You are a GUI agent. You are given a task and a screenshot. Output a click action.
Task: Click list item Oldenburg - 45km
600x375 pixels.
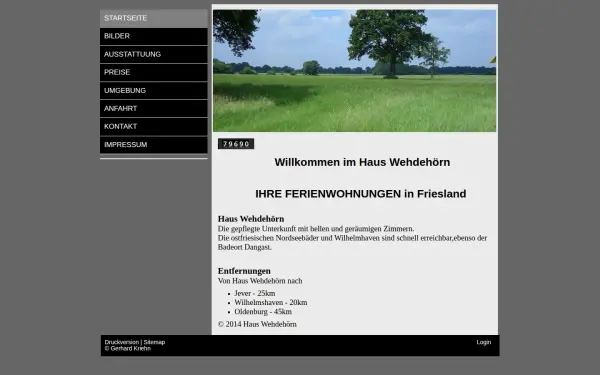263,312
